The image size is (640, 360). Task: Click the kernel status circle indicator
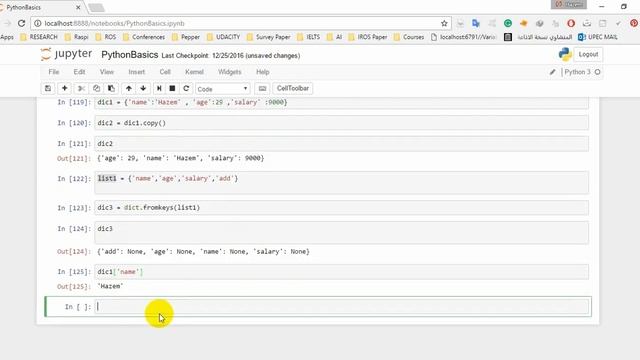click(598, 72)
